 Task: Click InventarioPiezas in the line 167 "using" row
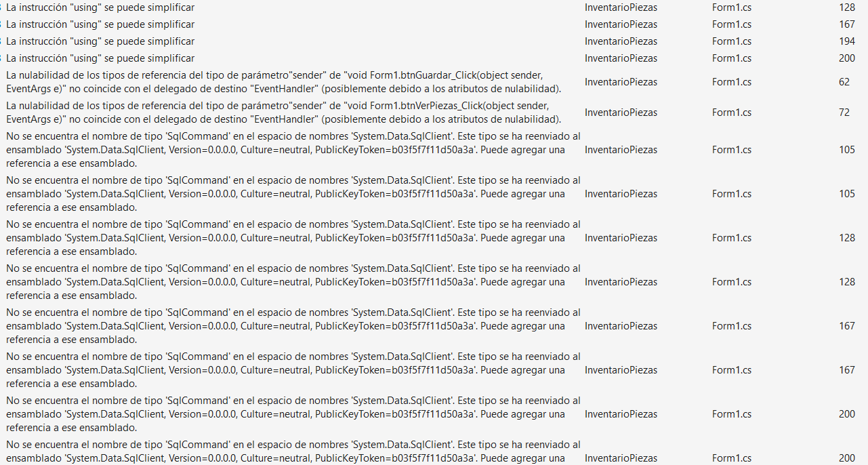tap(621, 24)
